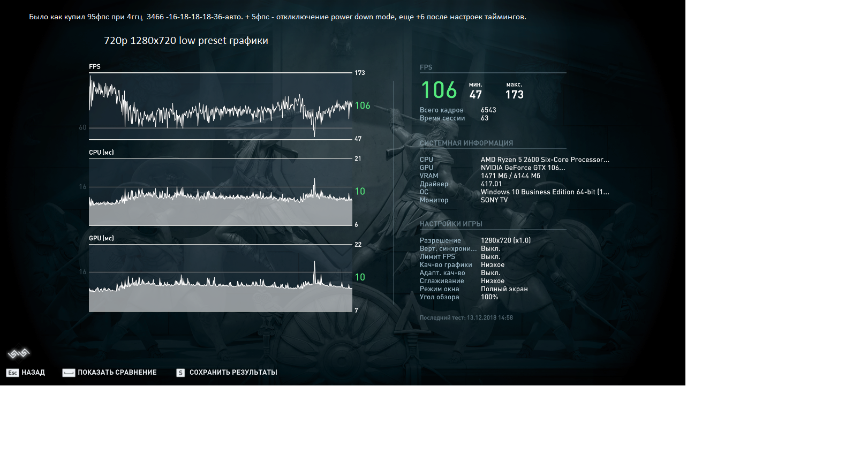The width and height of the screenshot is (868, 462).
Task: Select the Режим окна value 'Полный экран'
Action: [504, 289]
